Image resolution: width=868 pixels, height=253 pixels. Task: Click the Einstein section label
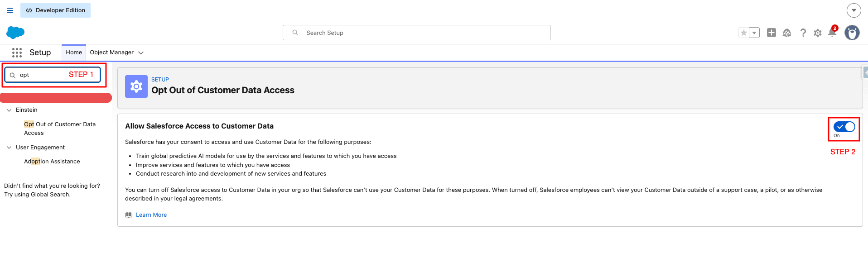(x=27, y=110)
